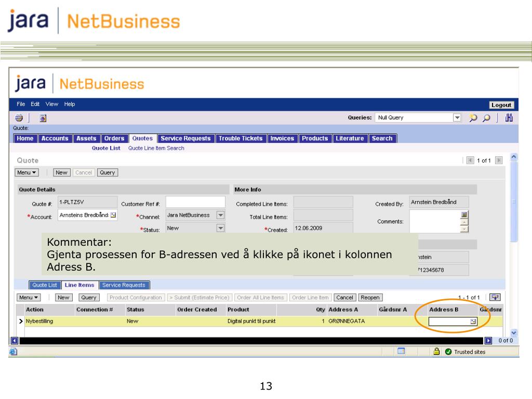532x399 pixels.
Task: Go to the Home tab
Action: (25, 138)
